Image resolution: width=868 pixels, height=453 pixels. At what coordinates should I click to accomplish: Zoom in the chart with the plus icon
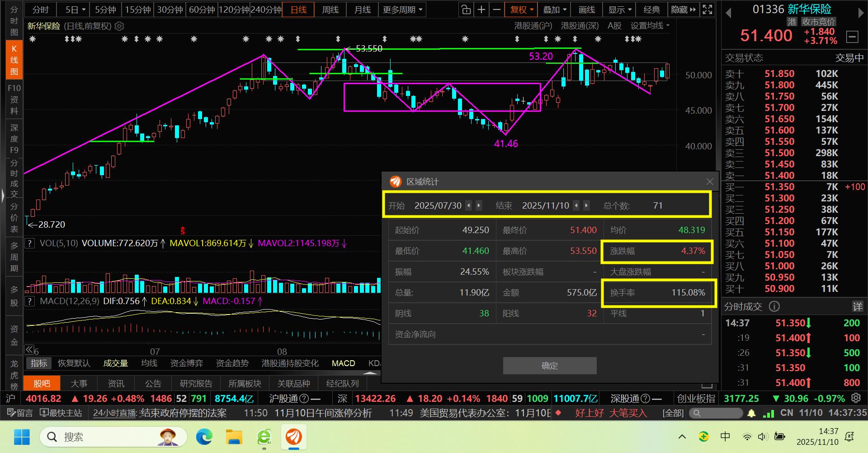click(x=481, y=10)
